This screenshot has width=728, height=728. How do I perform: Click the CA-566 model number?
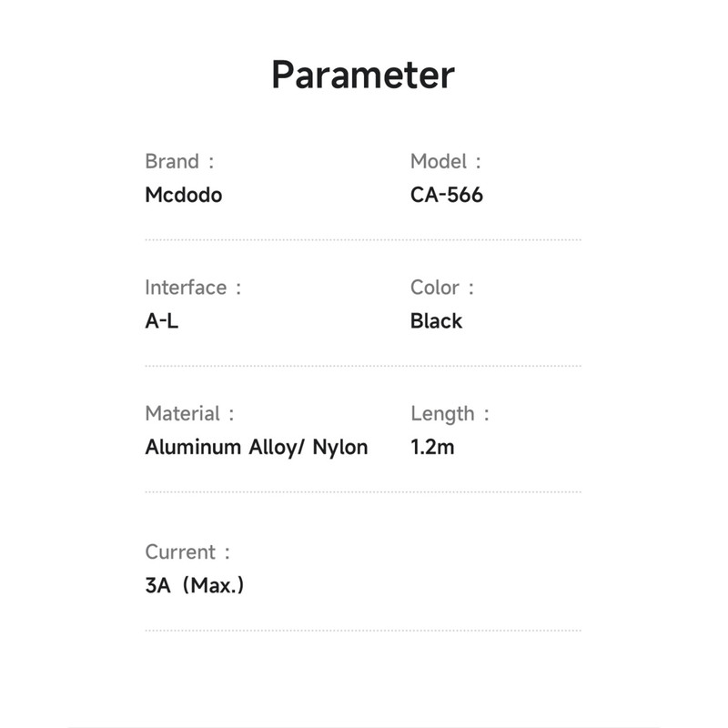[x=447, y=195]
